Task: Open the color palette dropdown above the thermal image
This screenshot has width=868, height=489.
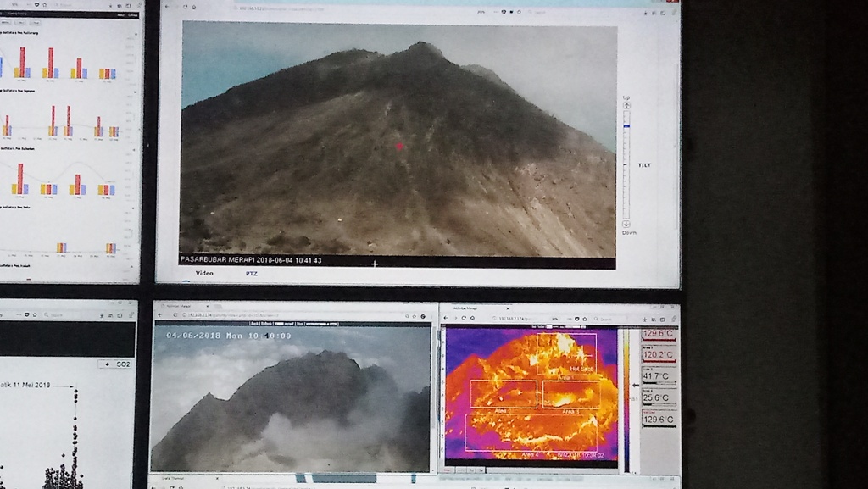Action: [548, 327]
